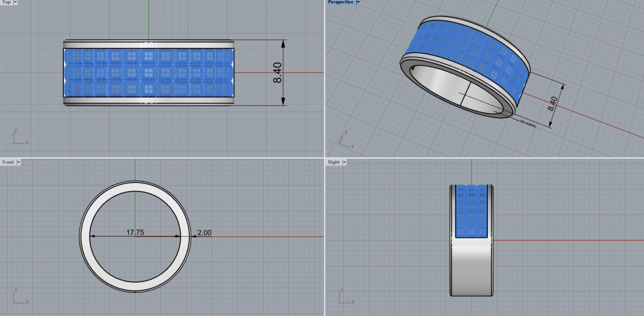Activate the Perspective viewport title
Screen dimensions: 644x316
(341, 2)
